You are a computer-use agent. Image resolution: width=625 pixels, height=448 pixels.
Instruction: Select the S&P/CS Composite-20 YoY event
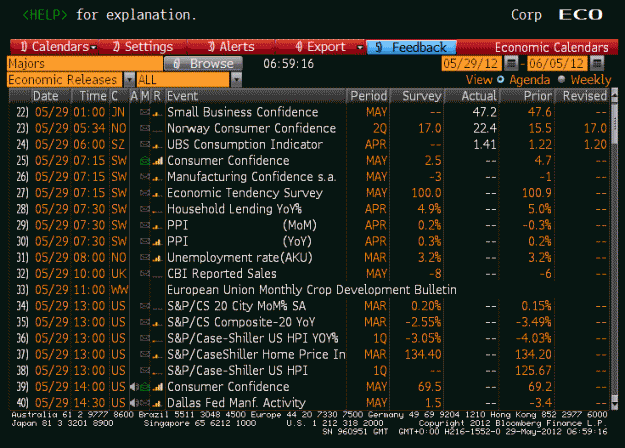click(241, 322)
